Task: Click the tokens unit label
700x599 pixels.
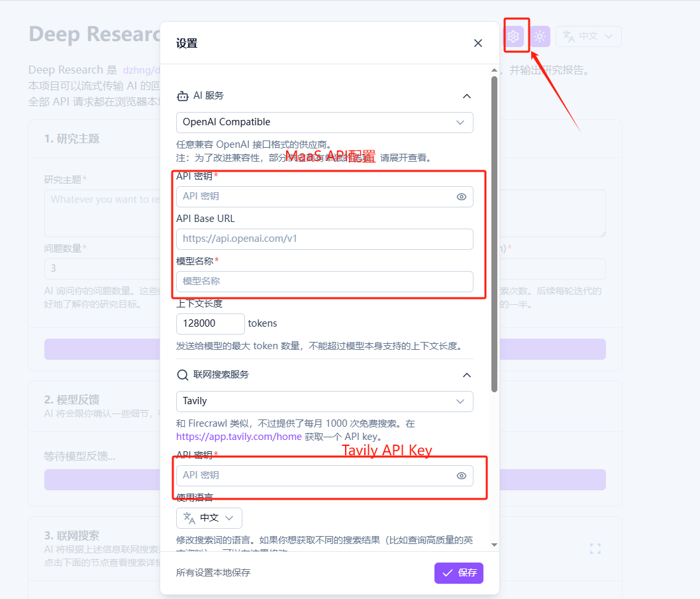Action: tap(262, 323)
